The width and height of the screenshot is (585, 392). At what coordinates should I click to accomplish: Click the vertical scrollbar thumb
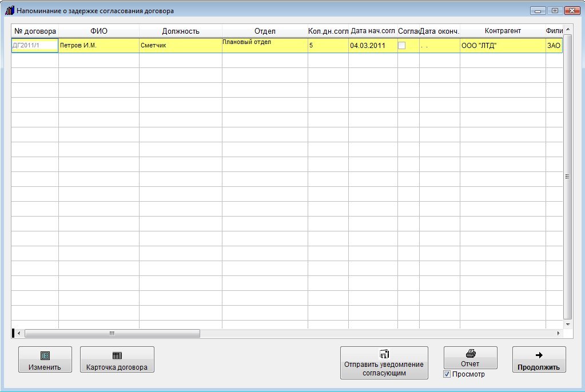568,177
